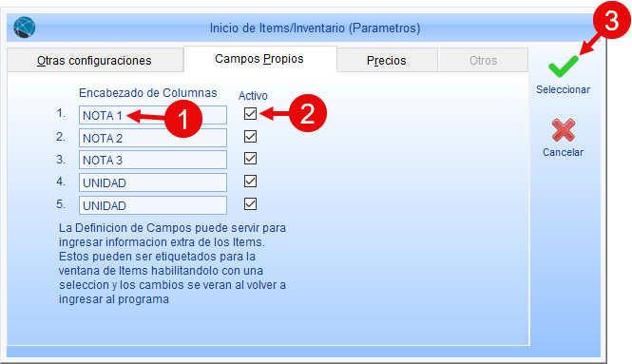This screenshot has width=632, height=364.
Task: Click the green checkmark Seleccionar icon
Action: tap(563, 67)
